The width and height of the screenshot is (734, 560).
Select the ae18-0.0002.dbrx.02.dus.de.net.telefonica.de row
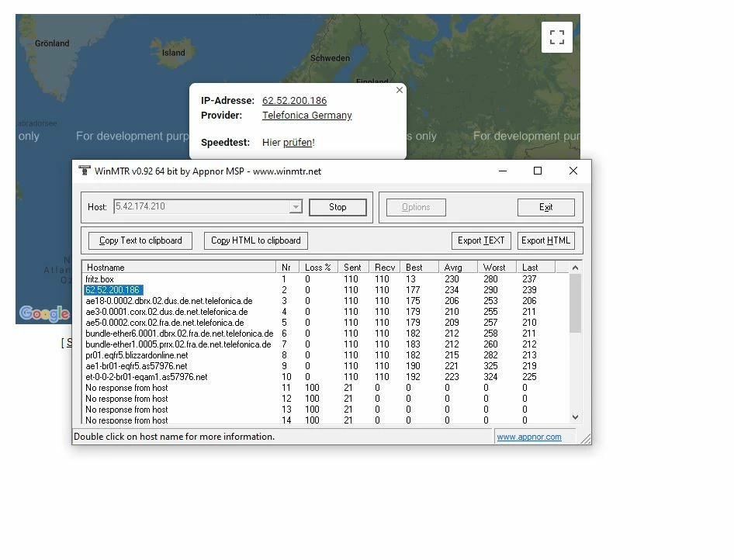pyautogui.click(x=325, y=301)
